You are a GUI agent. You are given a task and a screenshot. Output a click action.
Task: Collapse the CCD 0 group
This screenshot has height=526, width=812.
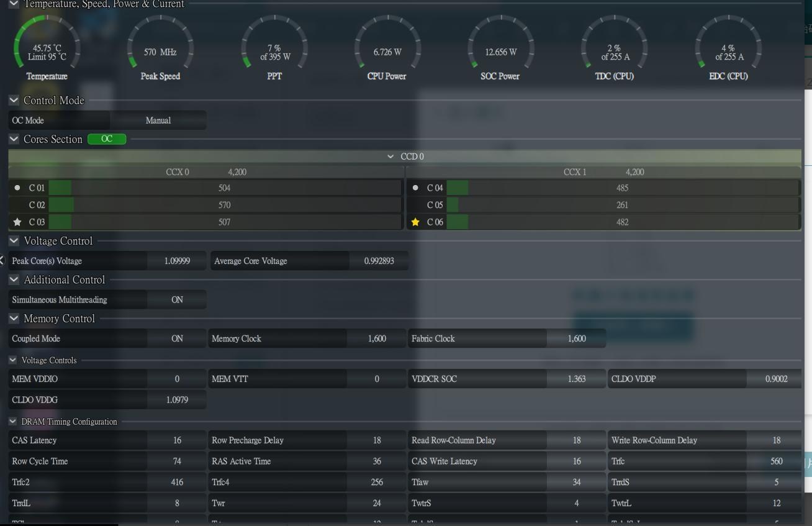click(390, 156)
